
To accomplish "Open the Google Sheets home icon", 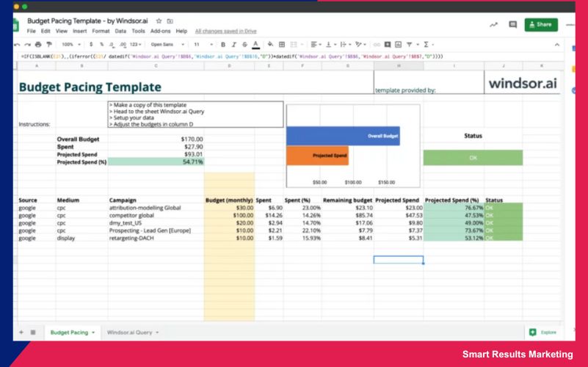I will click(15, 26).
